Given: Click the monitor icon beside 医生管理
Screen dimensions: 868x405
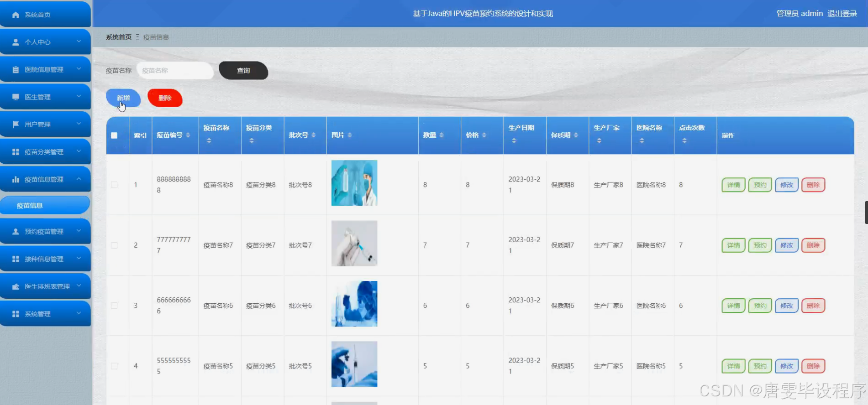Looking at the screenshot, I should coord(16,97).
